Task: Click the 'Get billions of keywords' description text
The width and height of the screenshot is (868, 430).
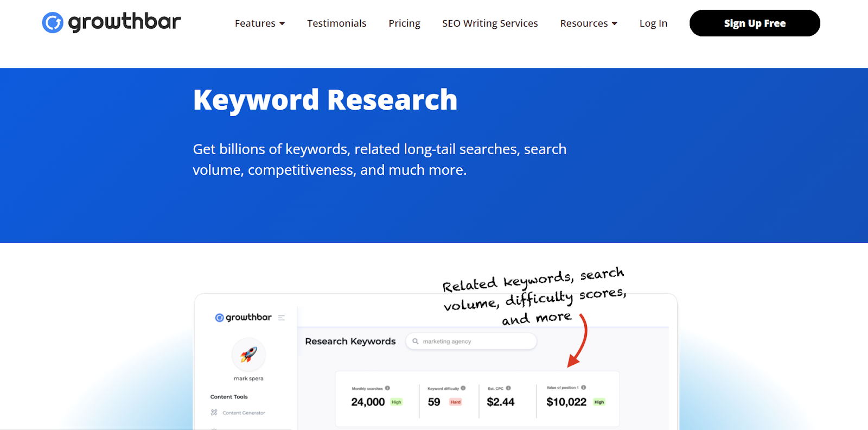Action: point(380,160)
